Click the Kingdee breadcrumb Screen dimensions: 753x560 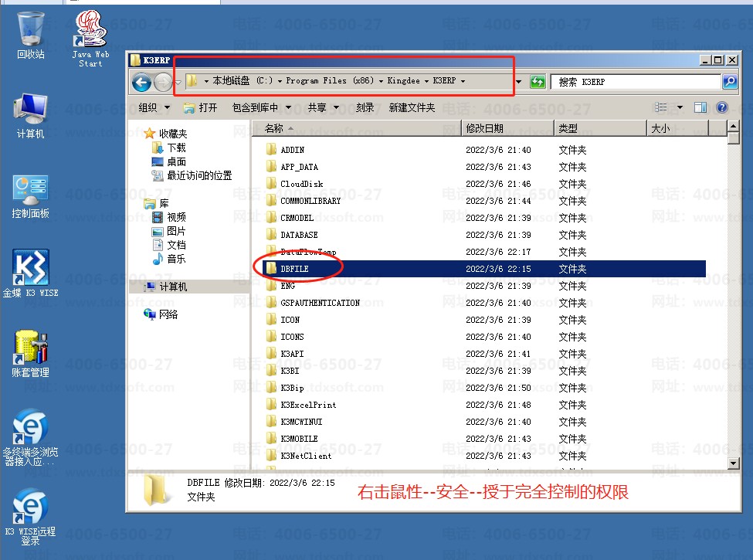tap(403, 80)
